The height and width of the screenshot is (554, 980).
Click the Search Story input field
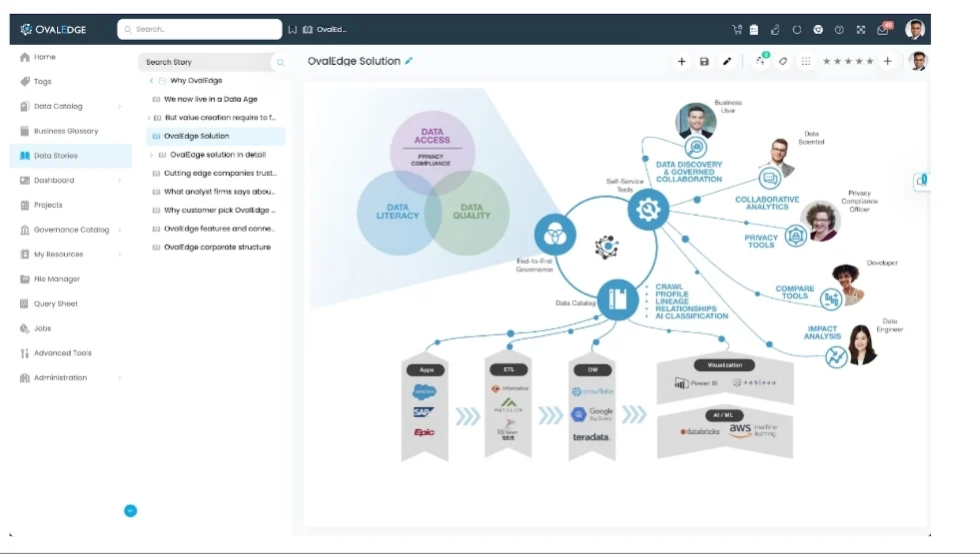click(205, 62)
